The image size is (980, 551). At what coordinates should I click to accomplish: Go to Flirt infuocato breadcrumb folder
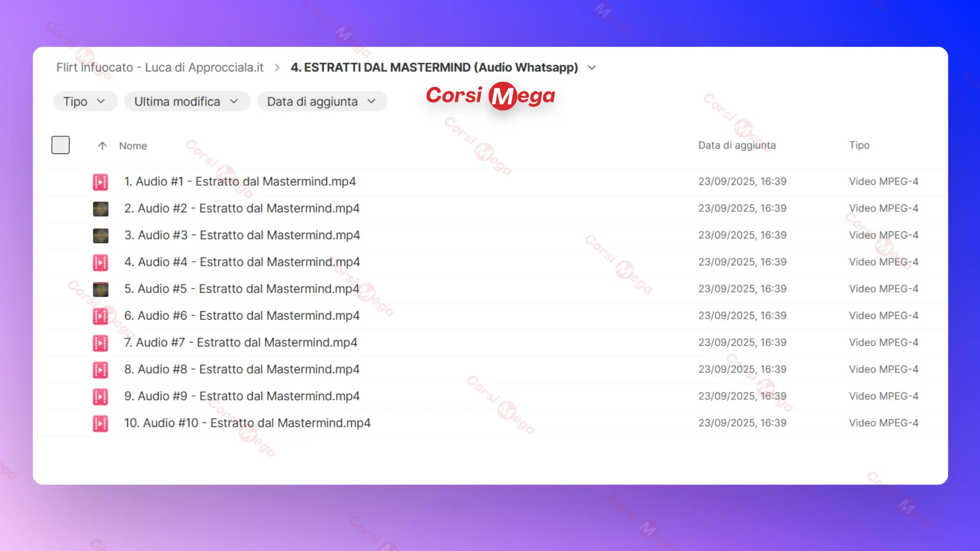pos(160,67)
